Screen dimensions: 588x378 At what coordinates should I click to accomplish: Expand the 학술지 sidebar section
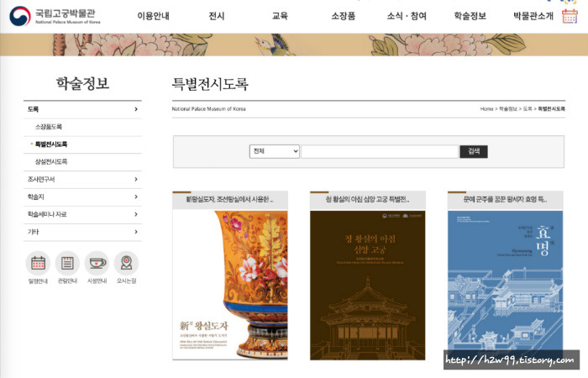[82, 197]
